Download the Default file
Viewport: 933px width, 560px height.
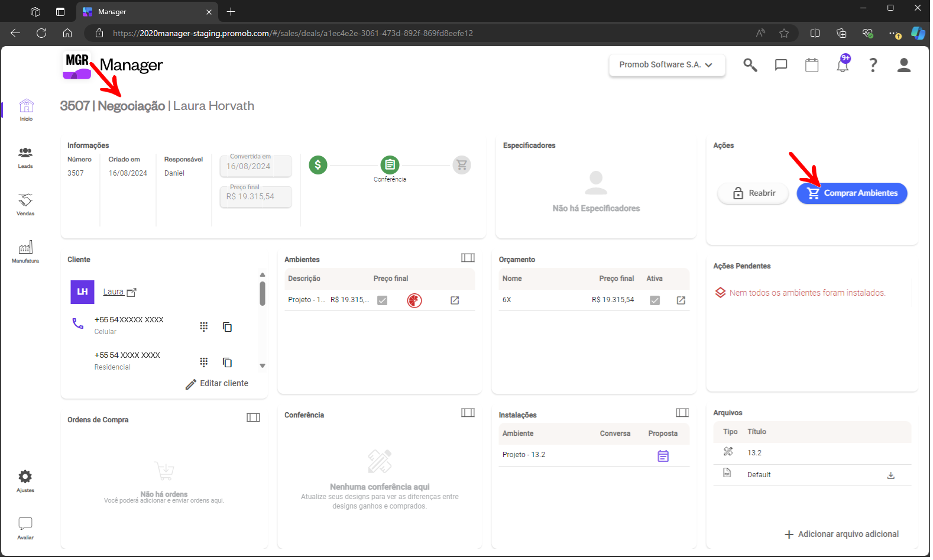[891, 475]
